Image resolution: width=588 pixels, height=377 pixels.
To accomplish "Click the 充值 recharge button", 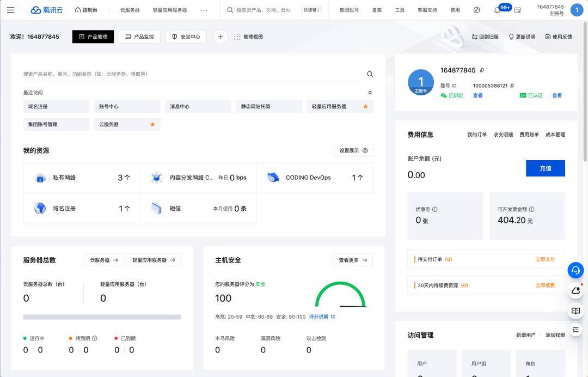I will [x=545, y=168].
